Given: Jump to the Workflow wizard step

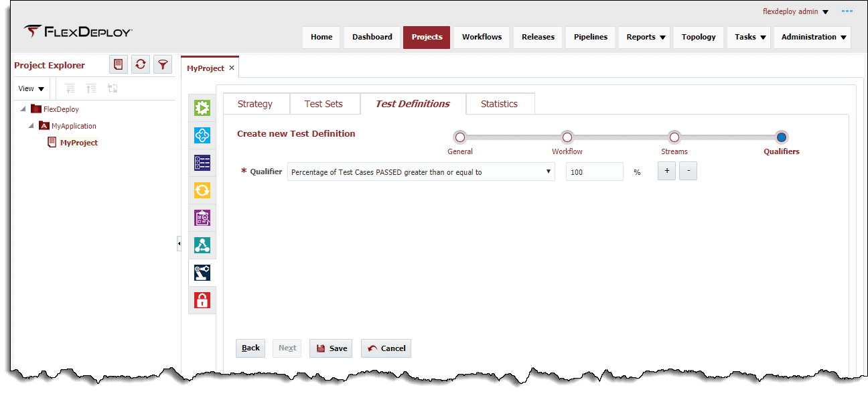Looking at the screenshot, I should pos(567,137).
